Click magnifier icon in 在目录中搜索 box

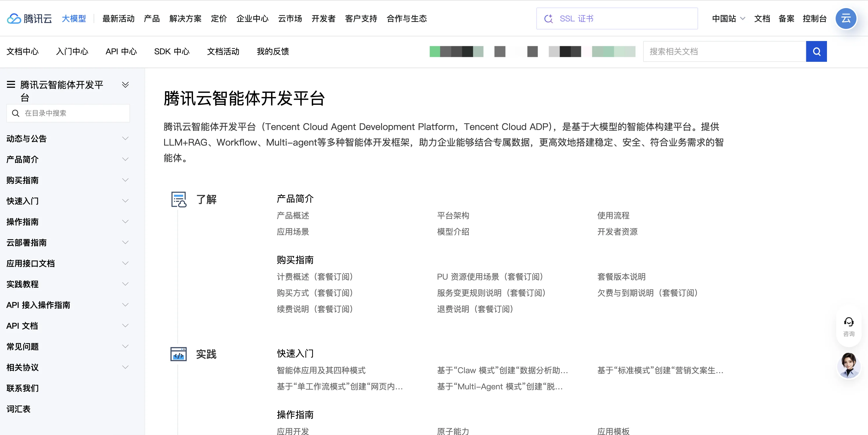coord(16,113)
